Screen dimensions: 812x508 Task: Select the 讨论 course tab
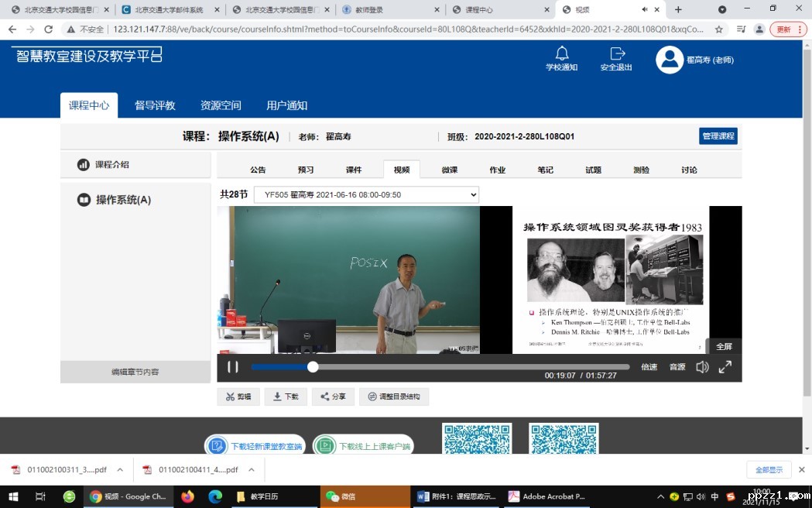[x=689, y=170]
